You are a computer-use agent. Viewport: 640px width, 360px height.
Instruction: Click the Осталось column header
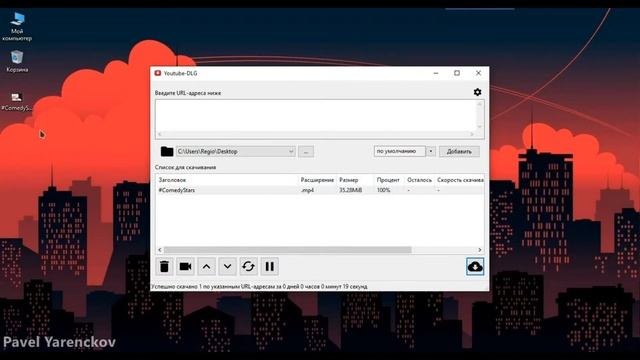tap(419, 180)
